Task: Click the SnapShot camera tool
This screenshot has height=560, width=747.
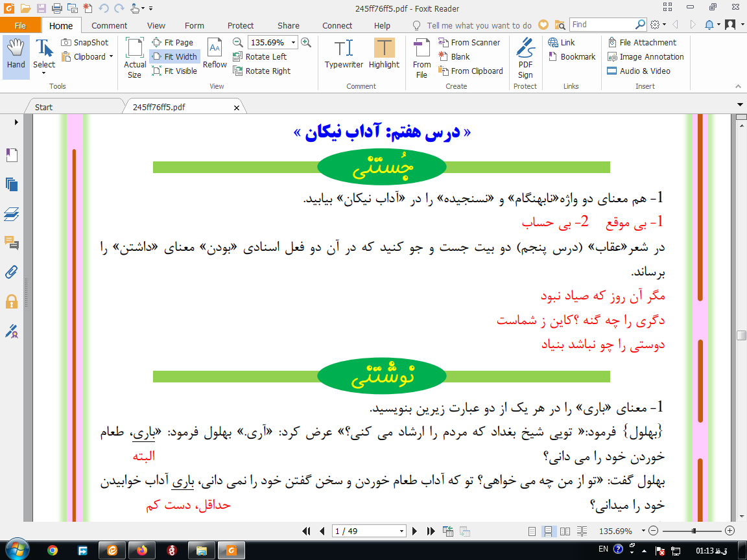Action: (86, 42)
